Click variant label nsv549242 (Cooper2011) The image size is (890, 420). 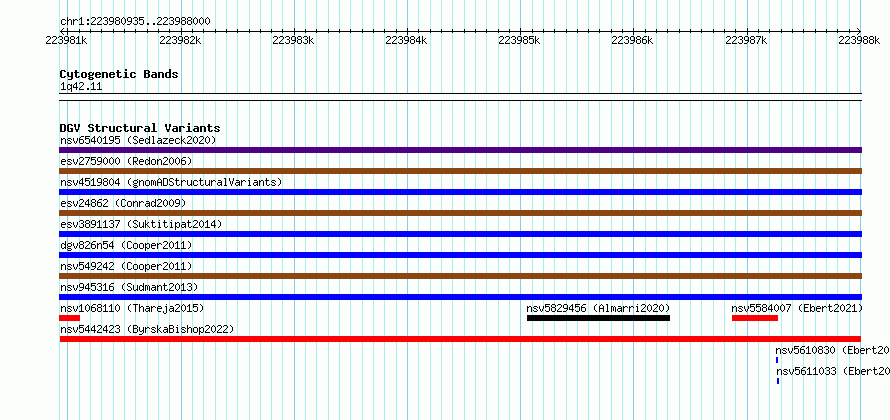(x=126, y=266)
